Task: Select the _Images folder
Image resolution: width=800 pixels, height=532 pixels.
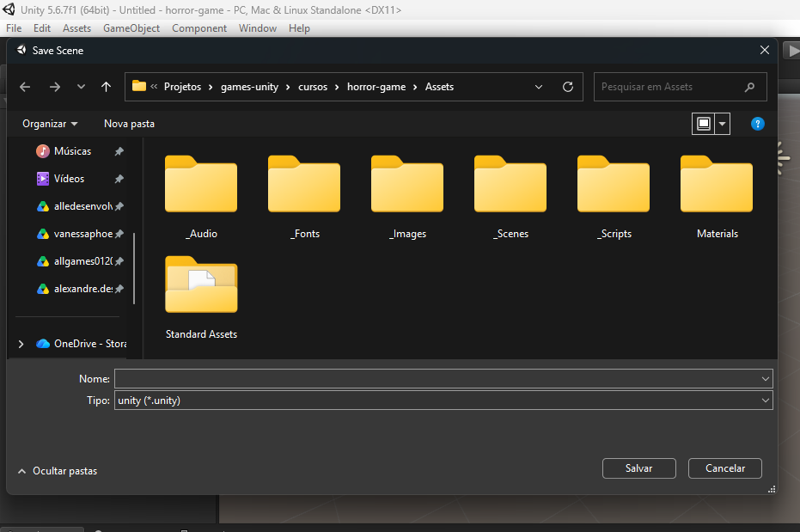Action: (407, 198)
